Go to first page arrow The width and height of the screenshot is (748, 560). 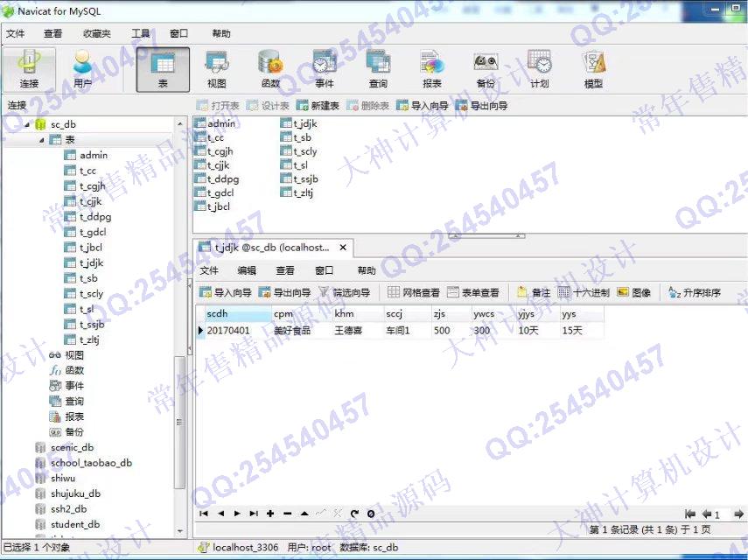pyautogui.click(x=689, y=514)
